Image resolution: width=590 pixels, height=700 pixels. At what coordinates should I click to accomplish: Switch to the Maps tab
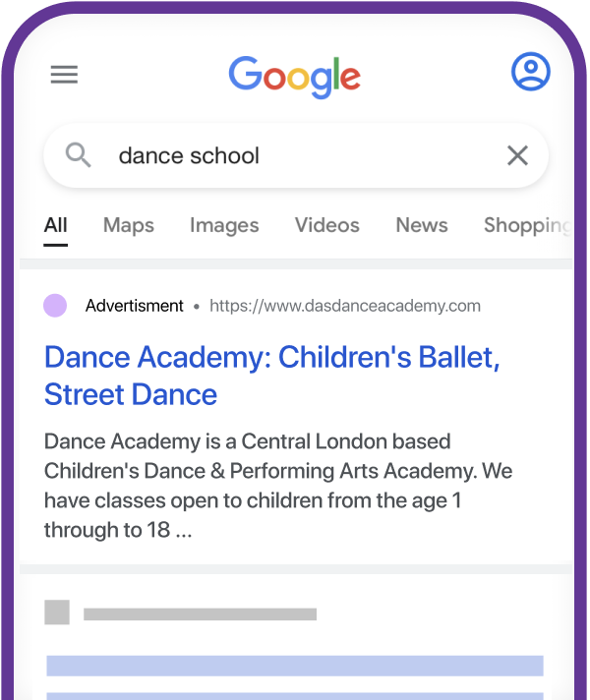129,225
